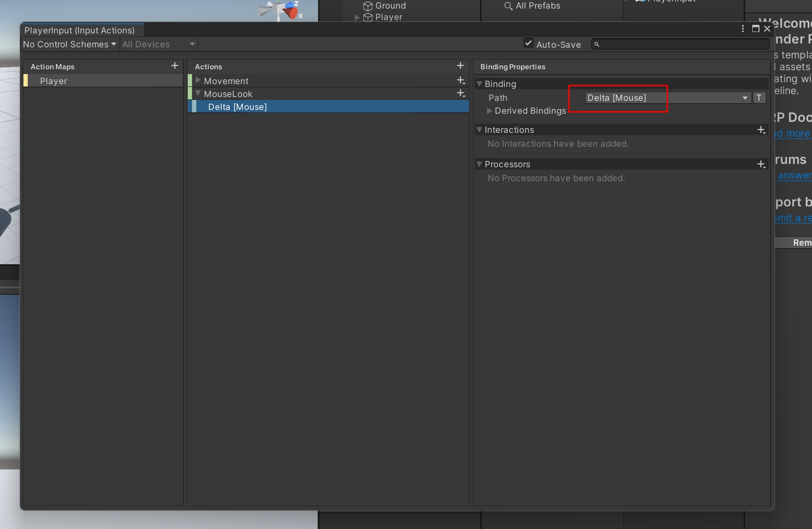This screenshot has width=812, height=529.
Task: Click the All Prefabs search icon
Action: (508, 6)
